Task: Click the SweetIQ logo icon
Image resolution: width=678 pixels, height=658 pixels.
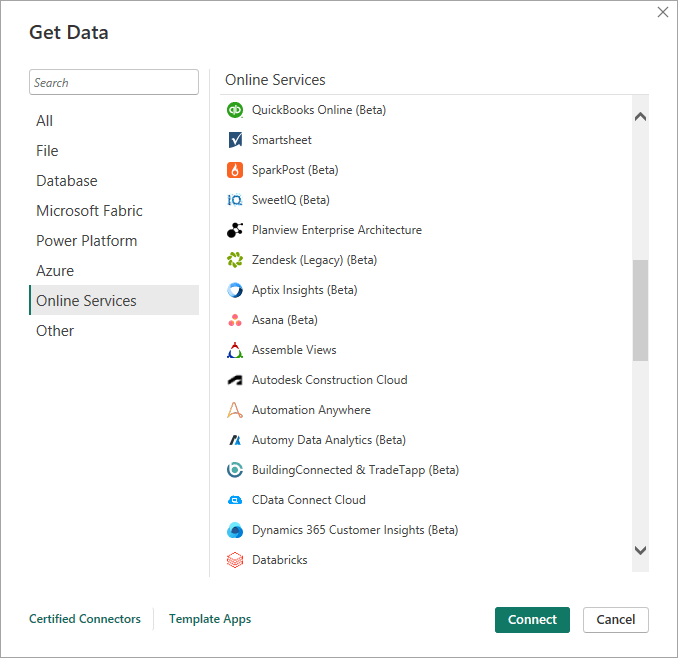Action: (x=235, y=200)
